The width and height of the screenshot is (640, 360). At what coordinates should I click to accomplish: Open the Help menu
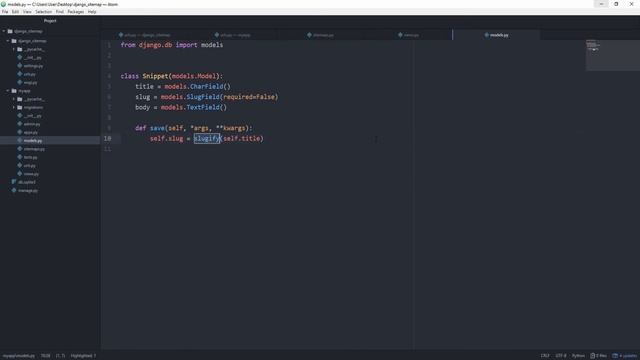(92, 12)
